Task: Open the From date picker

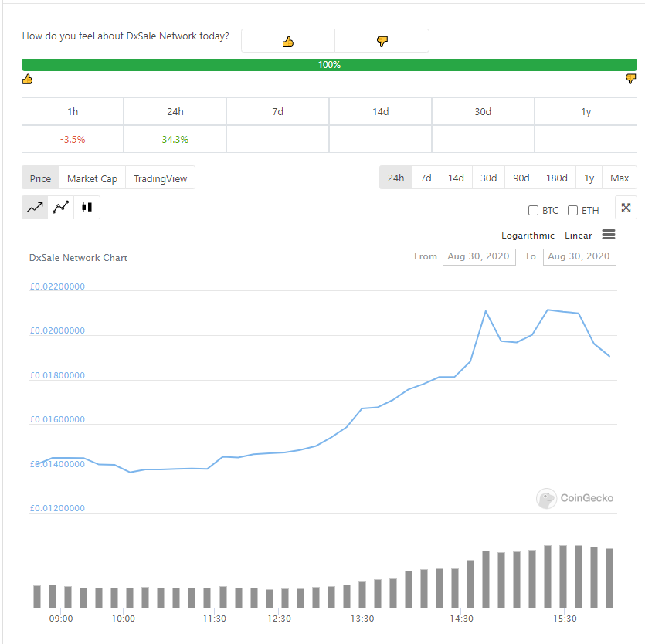Action: coord(479,256)
